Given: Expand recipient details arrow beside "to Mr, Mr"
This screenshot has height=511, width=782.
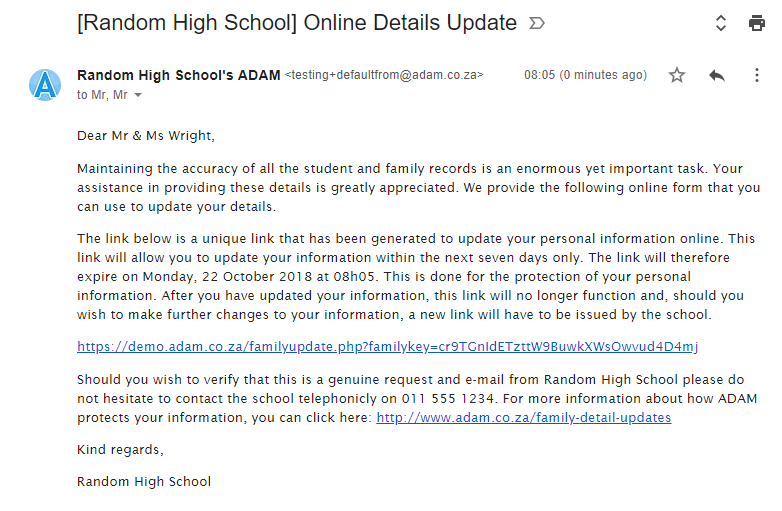Looking at the screenshot, I should pyautogui.click(x=138, y=96).
